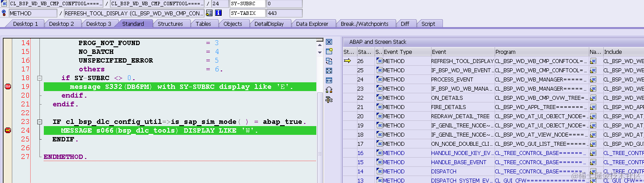Image resolution: width=644 pixels, height=183 pixels.
Task: Switch to the Desktop 3 tab
Action: tap(99, 24)
